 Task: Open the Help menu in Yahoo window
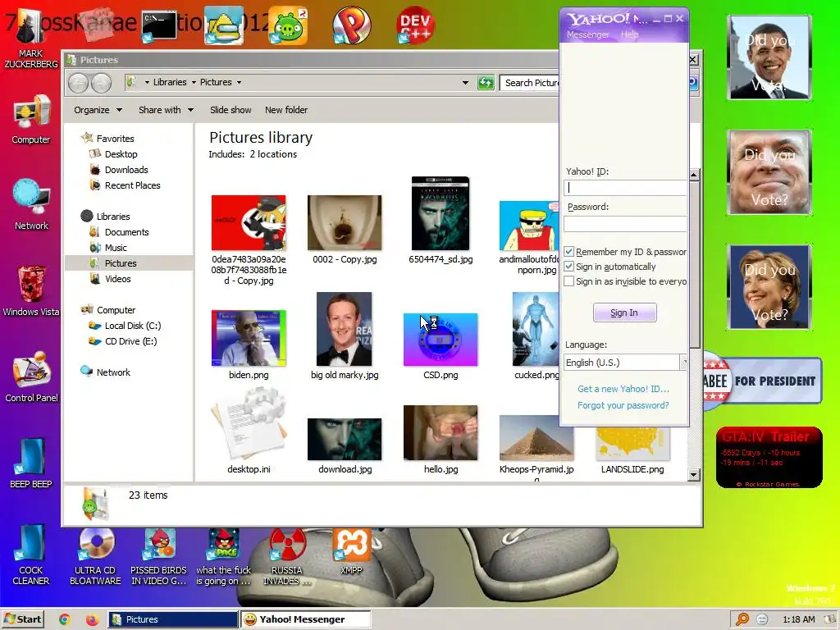[x=629, y=34]
